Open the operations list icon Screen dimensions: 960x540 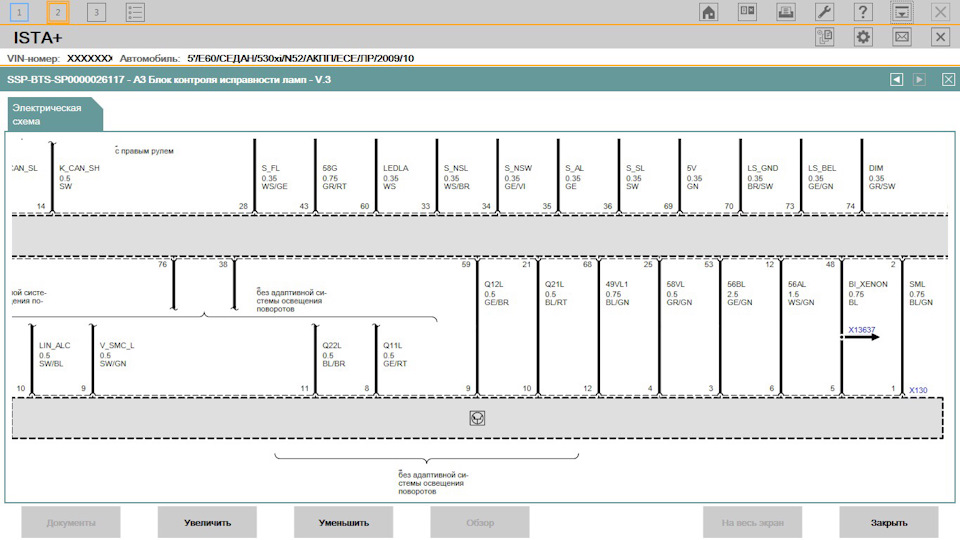135,12
